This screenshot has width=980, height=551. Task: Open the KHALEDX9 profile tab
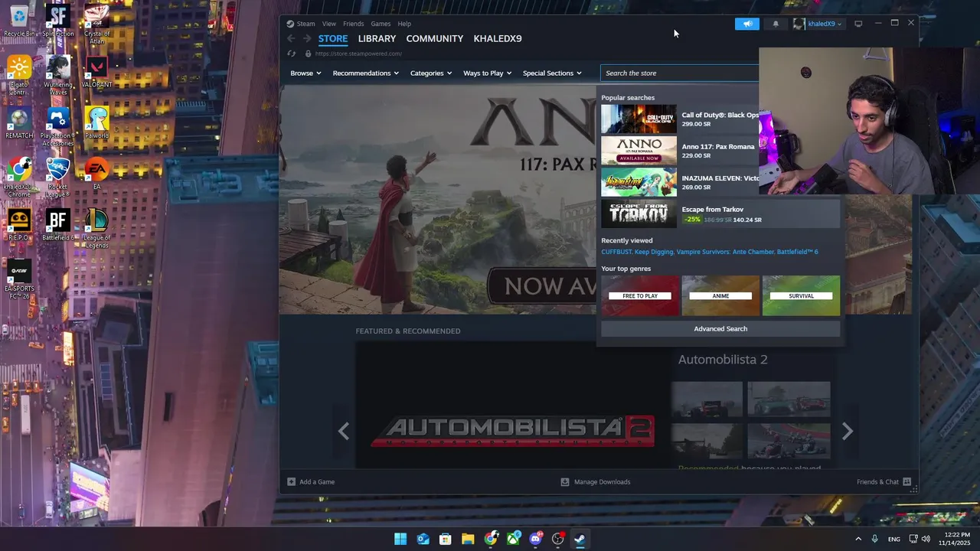(x=498, y=38)
